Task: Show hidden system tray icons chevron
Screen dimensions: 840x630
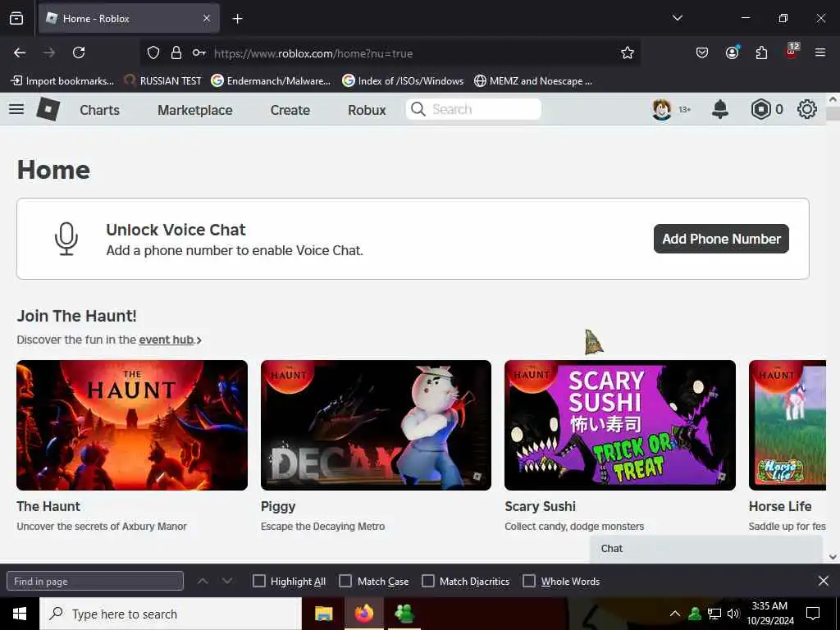Action: tap(675, 614)
